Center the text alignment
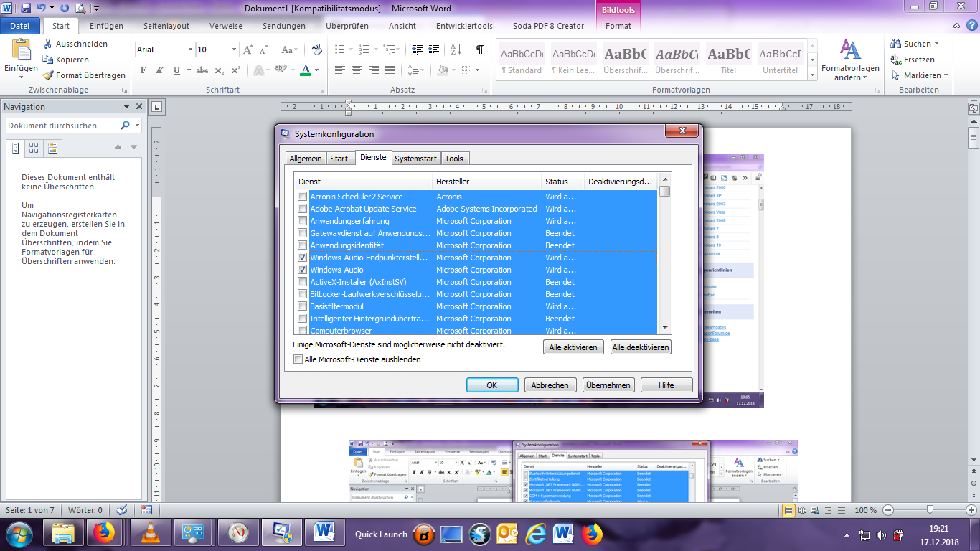Screen dimensions: 980x551 coord(357,70)
